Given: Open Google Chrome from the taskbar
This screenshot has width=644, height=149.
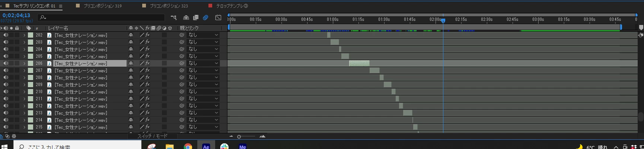Looking at the screenshot, I should tap(188, 146).
